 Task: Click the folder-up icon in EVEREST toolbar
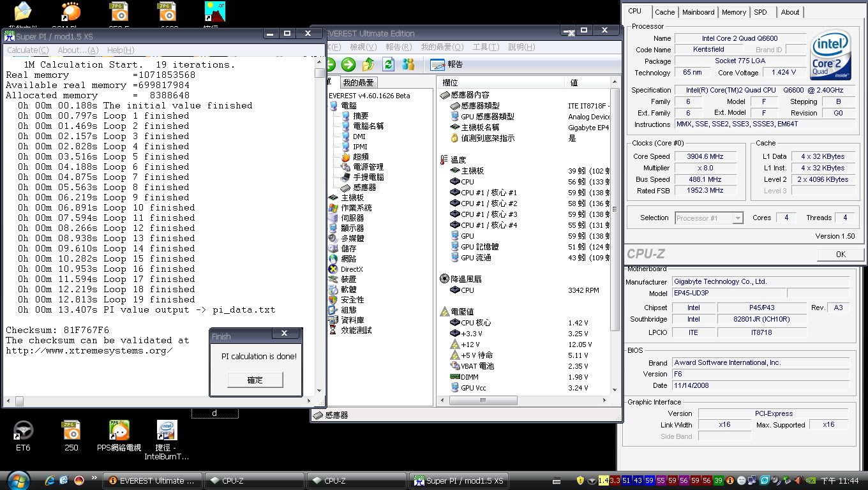(368, 64)
